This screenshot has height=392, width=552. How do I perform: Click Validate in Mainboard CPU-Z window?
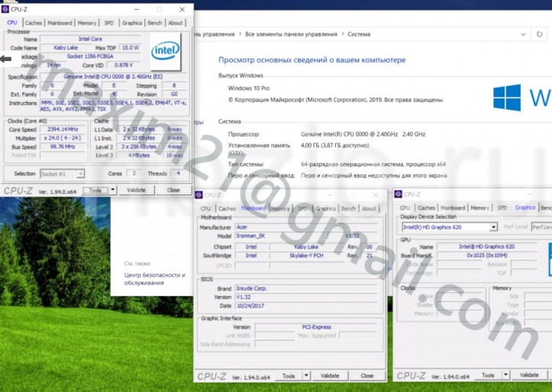tap(330, 375)
